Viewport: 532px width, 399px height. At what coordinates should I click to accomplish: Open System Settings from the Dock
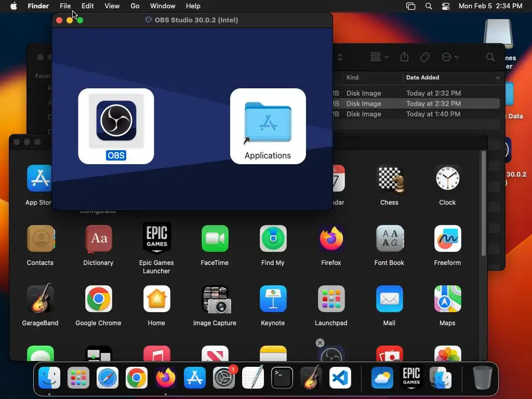coord(223,378)
